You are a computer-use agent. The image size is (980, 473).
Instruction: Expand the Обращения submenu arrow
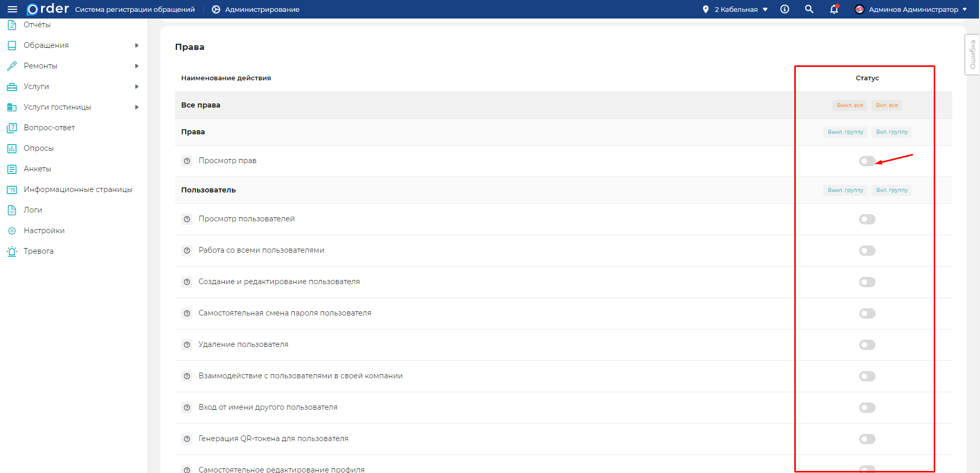(x=137, y=45)
